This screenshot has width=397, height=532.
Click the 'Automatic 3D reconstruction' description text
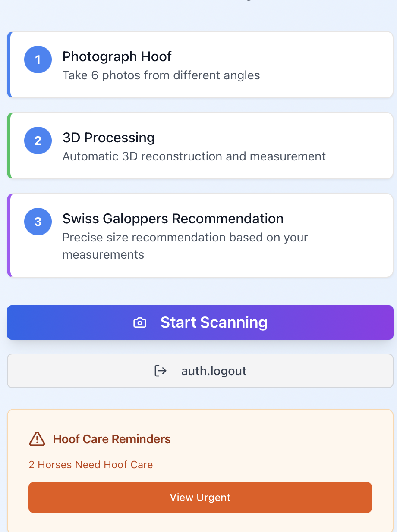(x=194, y=156)
